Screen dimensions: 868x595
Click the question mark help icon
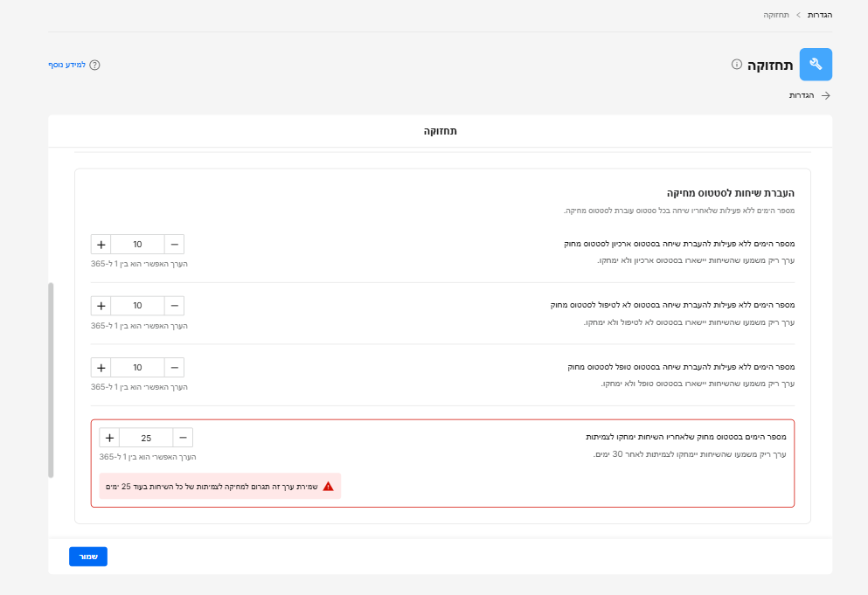click(x=94, y=65)
